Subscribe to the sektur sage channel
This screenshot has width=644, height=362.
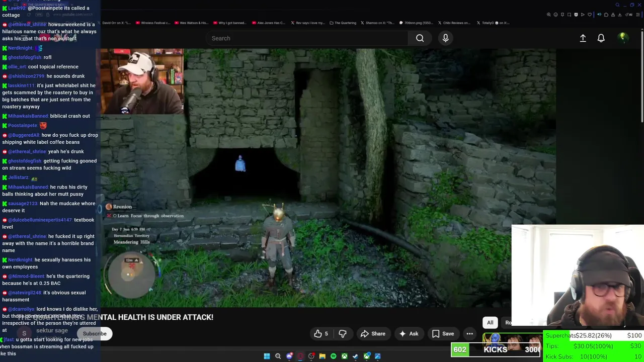pyautogui.click(x=95, y=334)
